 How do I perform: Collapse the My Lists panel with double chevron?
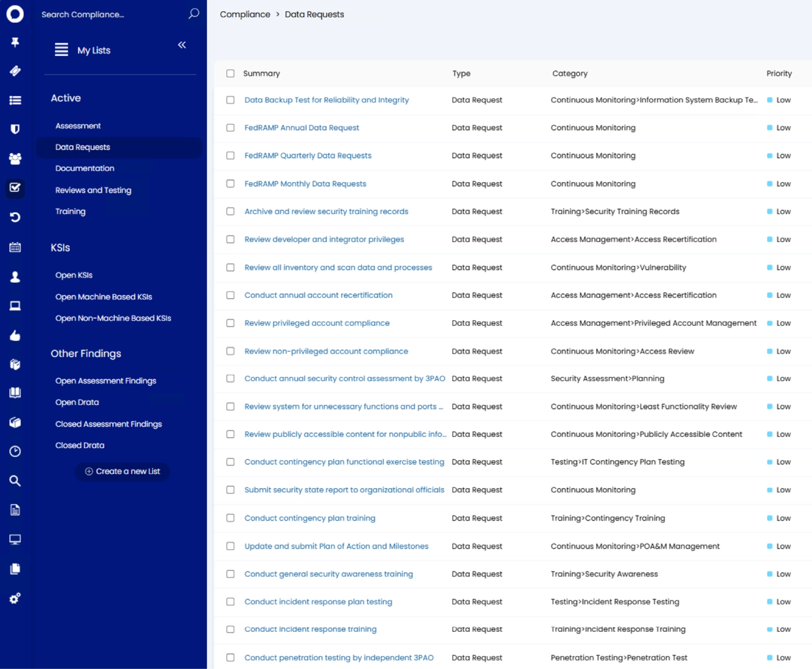182,45
